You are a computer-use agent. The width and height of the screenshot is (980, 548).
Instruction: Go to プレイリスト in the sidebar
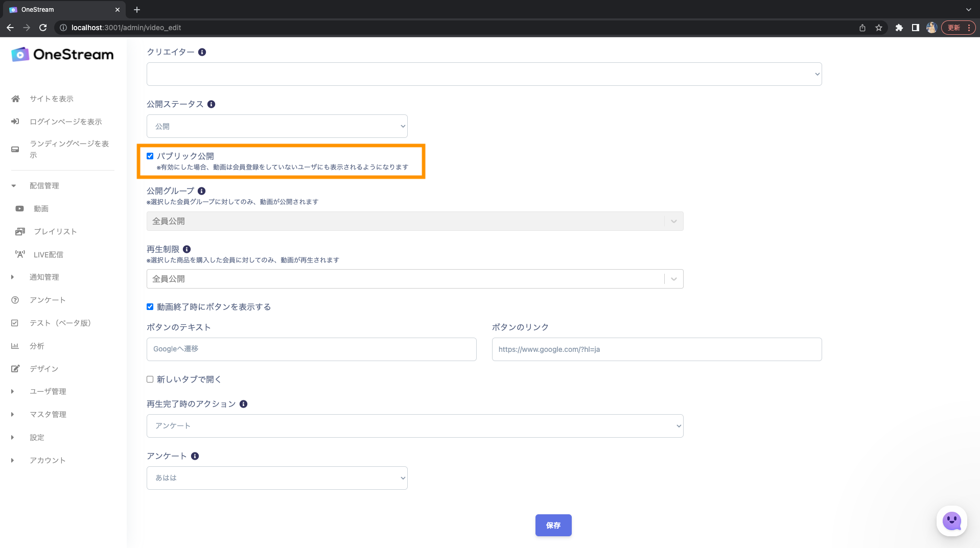point(55,231)
